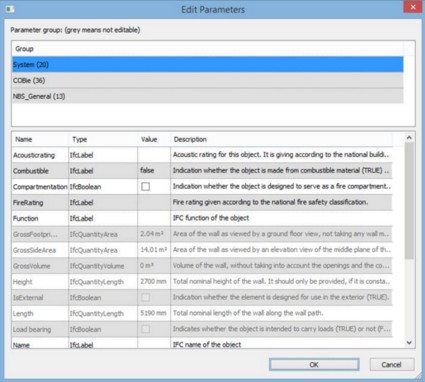
Task: Select the GrossVolume parameter name
Action: click(32, 266)
